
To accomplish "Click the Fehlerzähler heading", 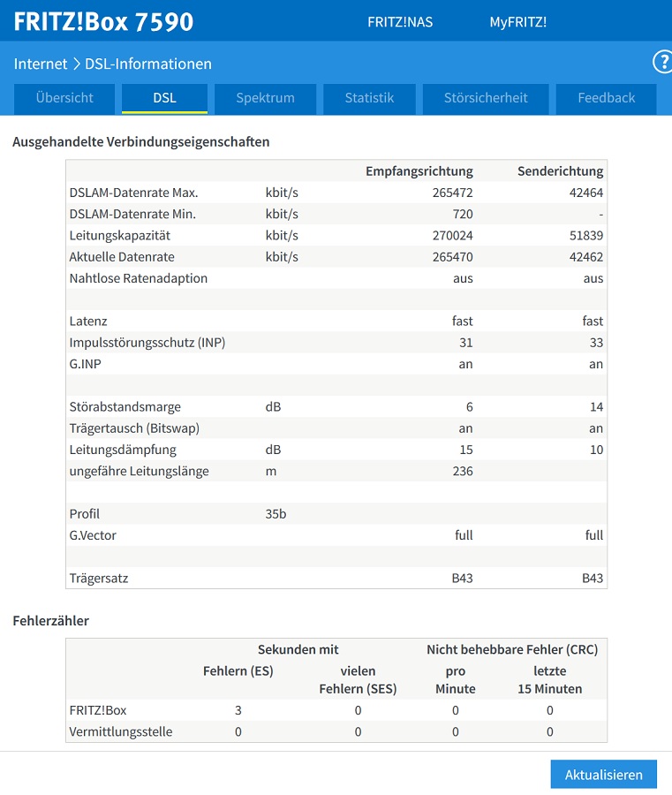I will [x=50, y=621].
